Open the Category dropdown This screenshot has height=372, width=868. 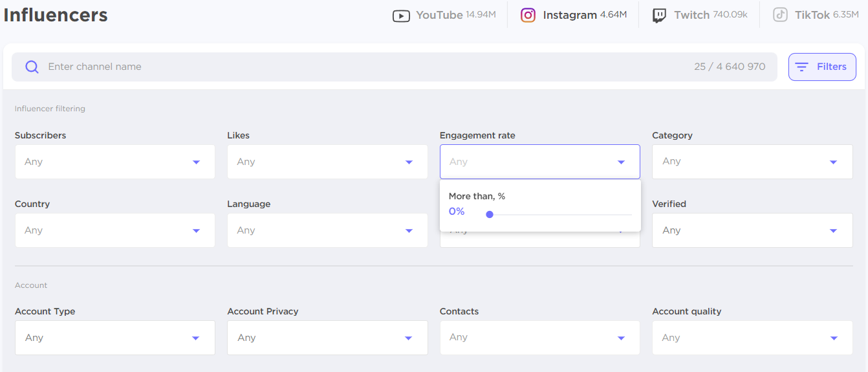pyautogui.click(x=752, y=162)
